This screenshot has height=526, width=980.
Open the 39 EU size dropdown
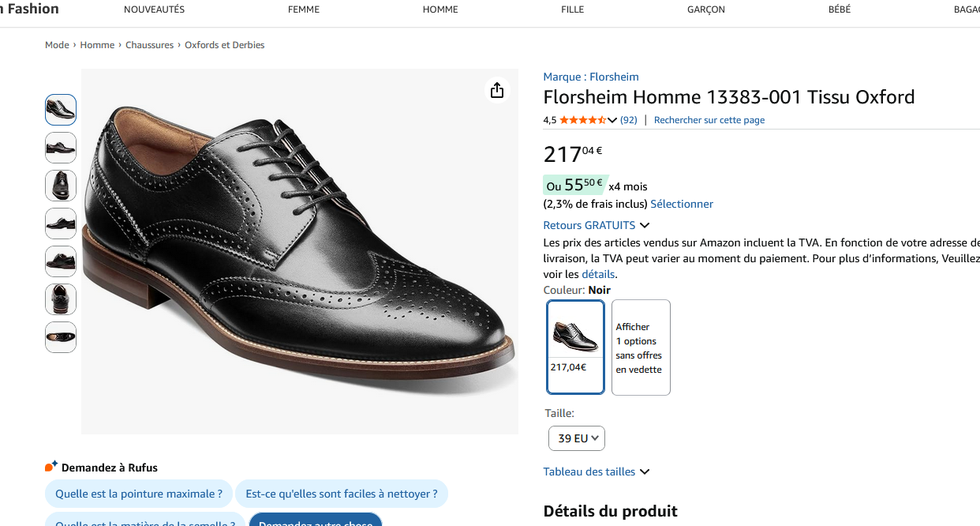577,438
